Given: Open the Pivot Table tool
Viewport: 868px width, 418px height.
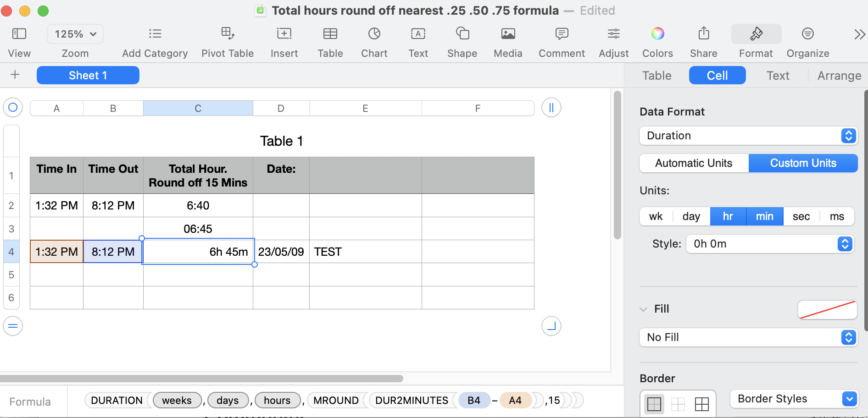Looking at the screenshot, I should [228, 41].
